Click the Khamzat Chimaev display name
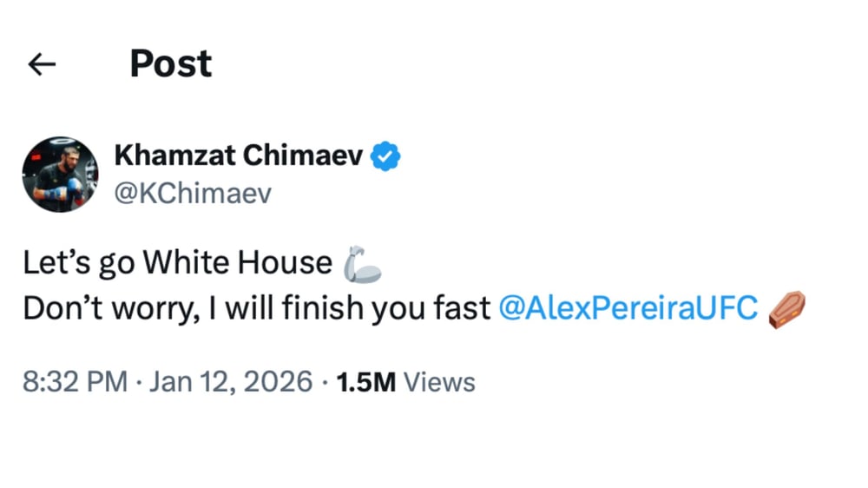868x488 pixels. pyautogui.click(x=239, y=156)
